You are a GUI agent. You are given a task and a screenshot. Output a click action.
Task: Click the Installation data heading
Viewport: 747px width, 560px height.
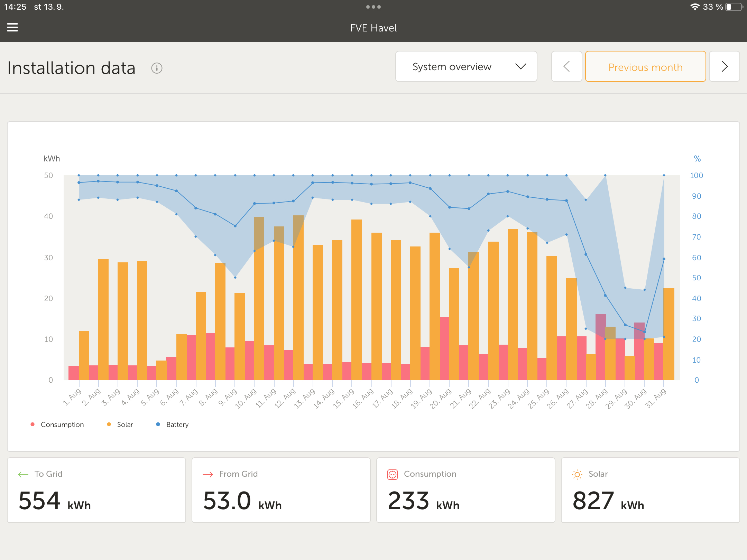72,68
